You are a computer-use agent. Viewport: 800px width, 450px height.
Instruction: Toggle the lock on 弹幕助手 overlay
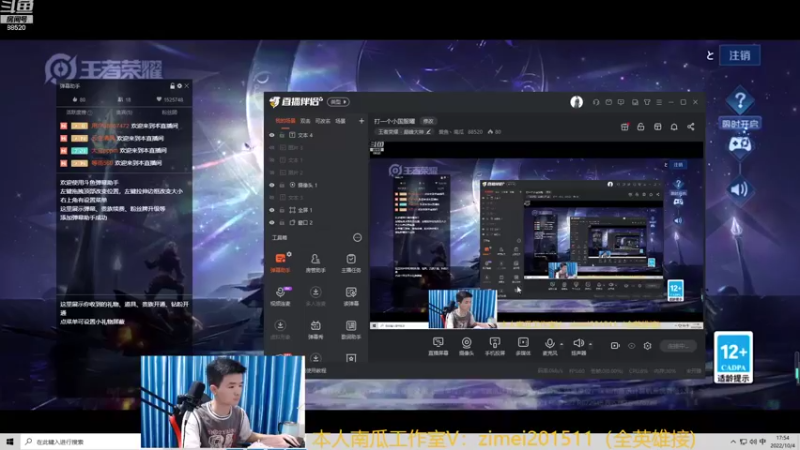click(x=172, y=86)
